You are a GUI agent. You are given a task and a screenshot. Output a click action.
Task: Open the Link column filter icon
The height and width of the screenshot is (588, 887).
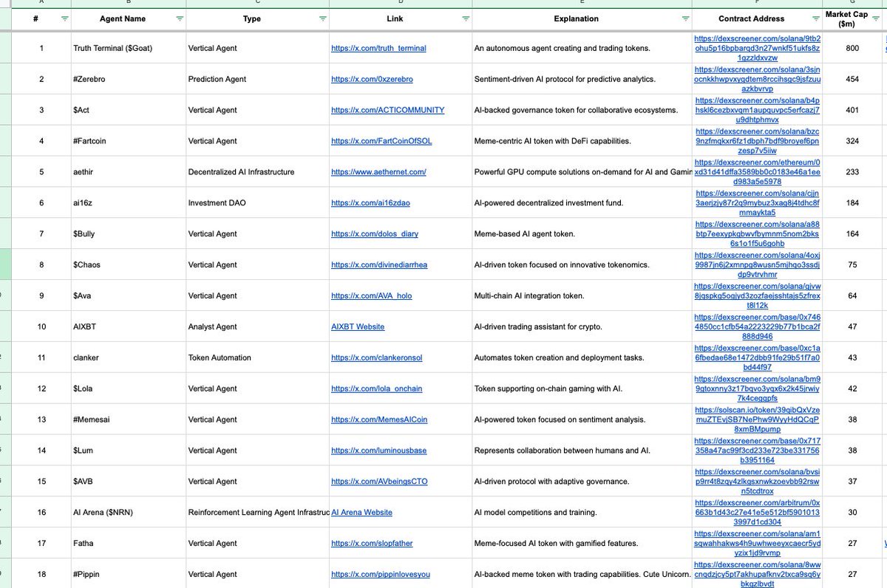[x=465, y=18]
